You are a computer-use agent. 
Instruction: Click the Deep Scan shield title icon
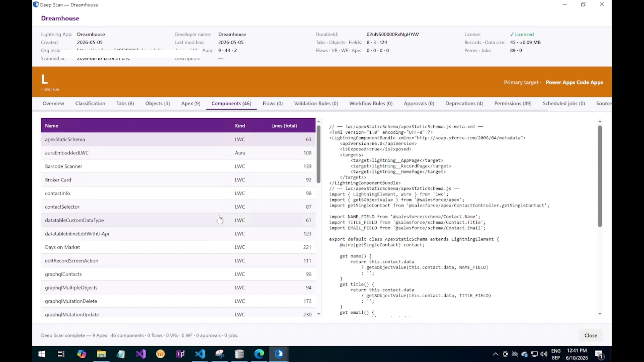click(x=36, y=4)
